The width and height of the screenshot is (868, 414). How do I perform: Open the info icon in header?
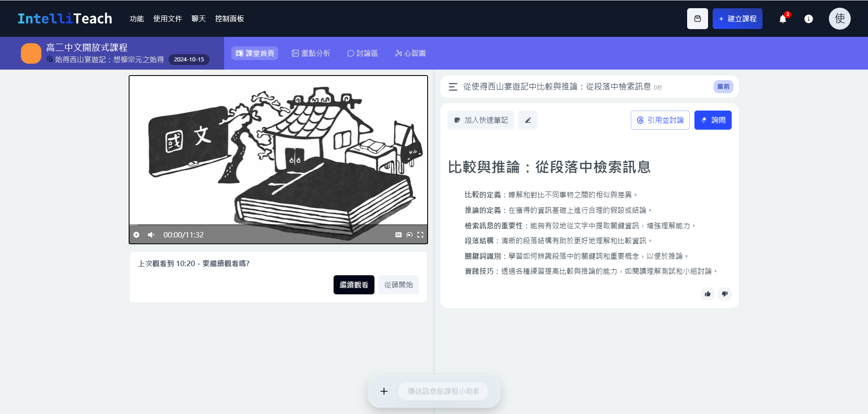tap(808, 19)
